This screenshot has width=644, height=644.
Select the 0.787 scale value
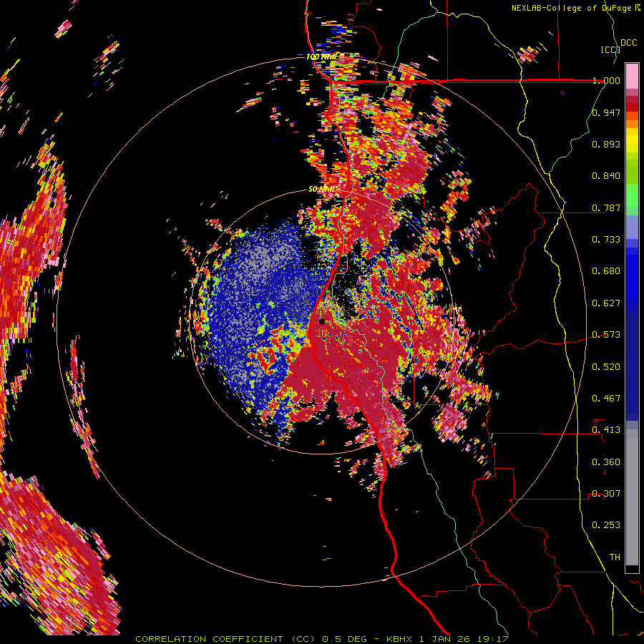click(606, 208)
